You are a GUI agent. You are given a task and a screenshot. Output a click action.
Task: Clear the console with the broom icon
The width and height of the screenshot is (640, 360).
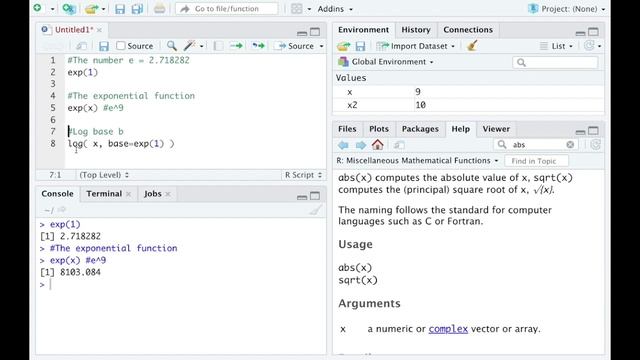tap(315, 210)
